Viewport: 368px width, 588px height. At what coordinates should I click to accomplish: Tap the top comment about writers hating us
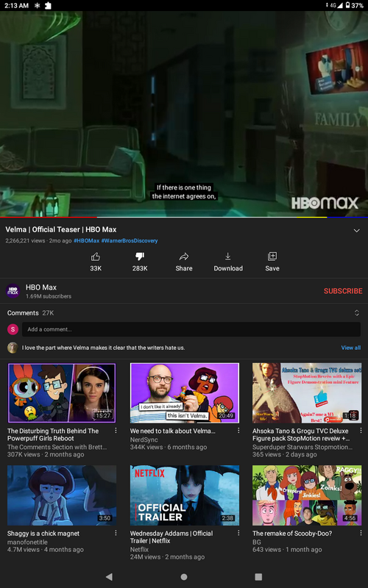[x=103, y=348]
